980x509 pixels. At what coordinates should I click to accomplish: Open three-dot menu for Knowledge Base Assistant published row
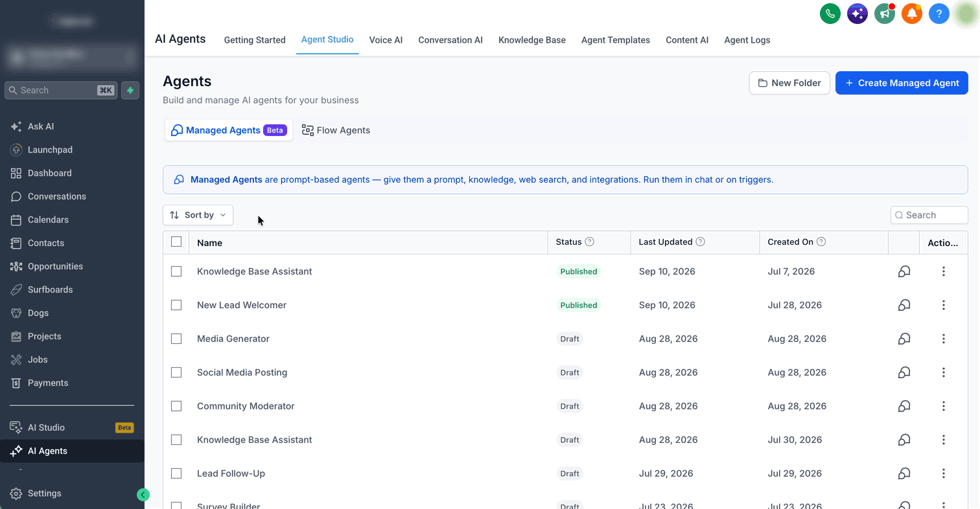[x=944, y=271]
